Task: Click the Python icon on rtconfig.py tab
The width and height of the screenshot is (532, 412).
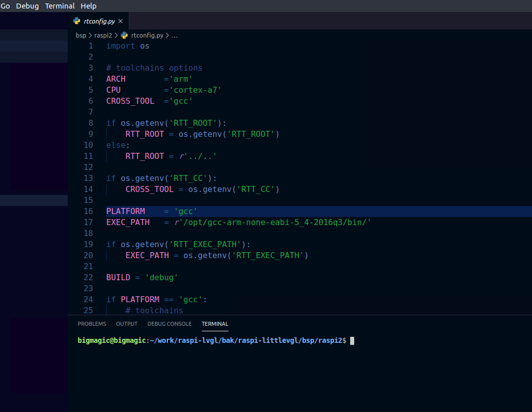Action: click(x=77, y=21)
